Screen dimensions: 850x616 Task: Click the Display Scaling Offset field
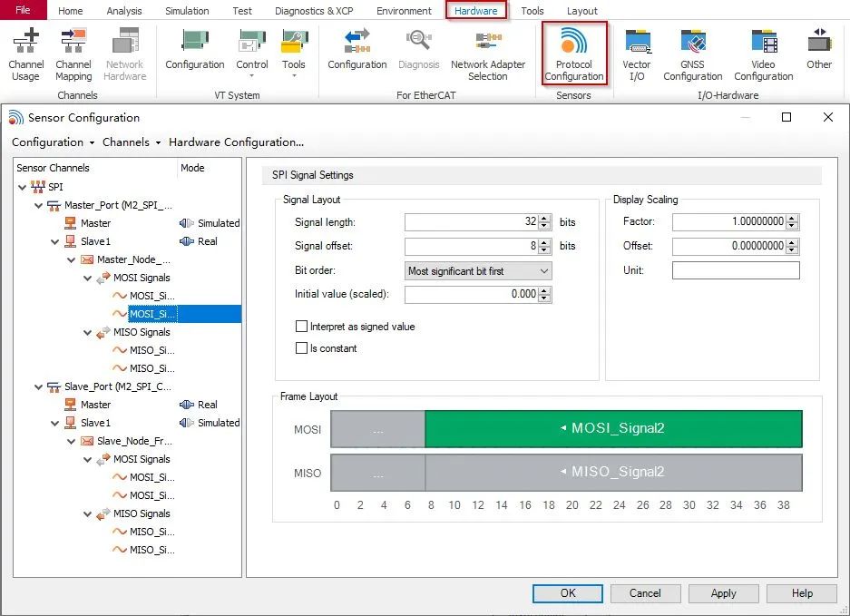click(x=729, y=246)
